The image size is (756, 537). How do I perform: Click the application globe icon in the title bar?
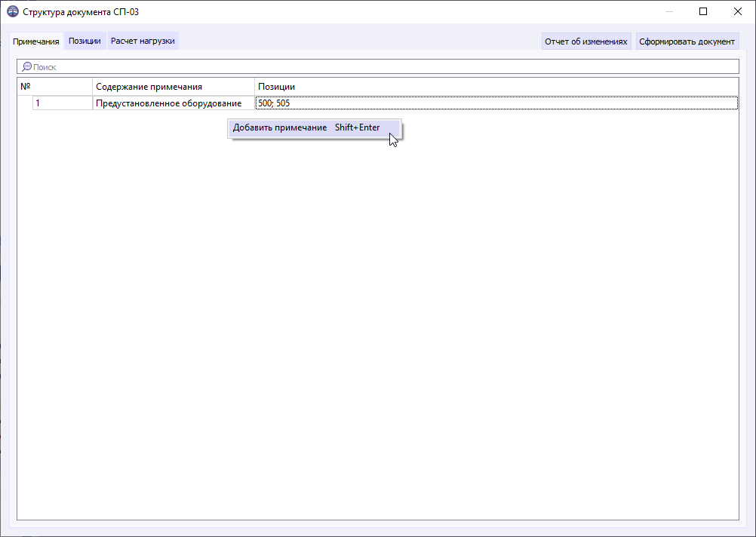click(x=13, y=11)
